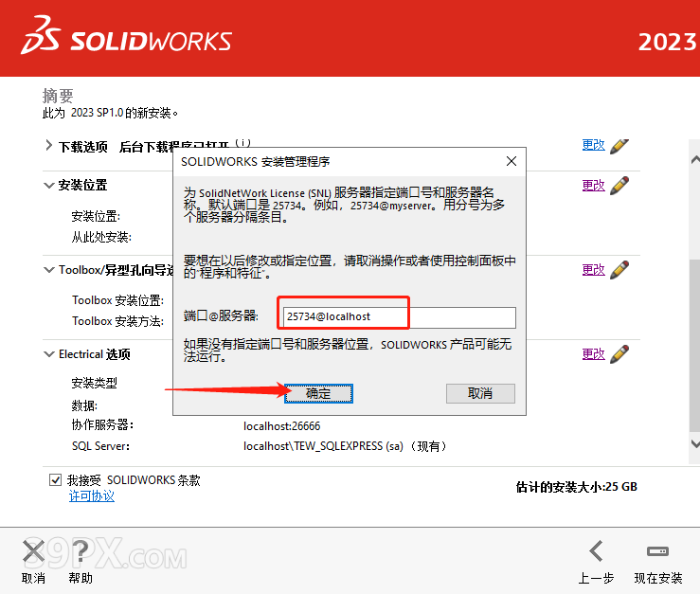The width and height of the screenshot is (700, 594).
Task: Click 更改 link for 下载选项
Action: (593, 145)
